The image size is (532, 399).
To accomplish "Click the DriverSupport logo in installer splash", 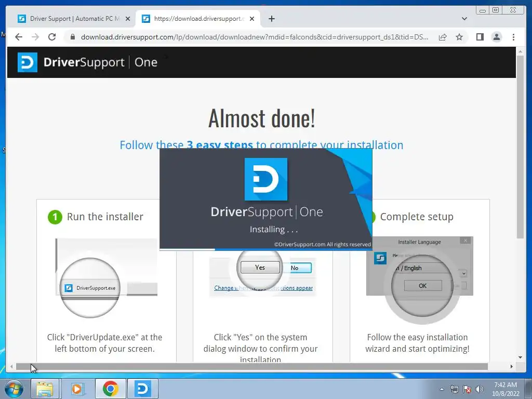I will [266, 179].
